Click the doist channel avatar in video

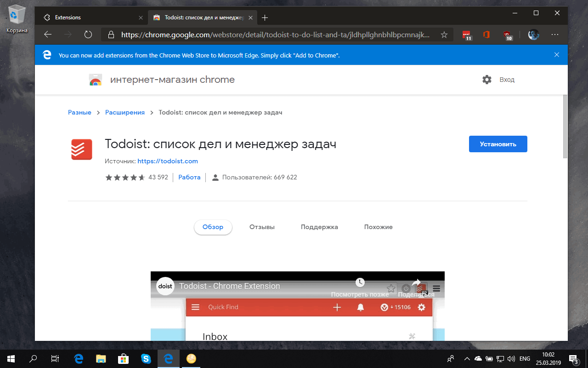[165, 286]
